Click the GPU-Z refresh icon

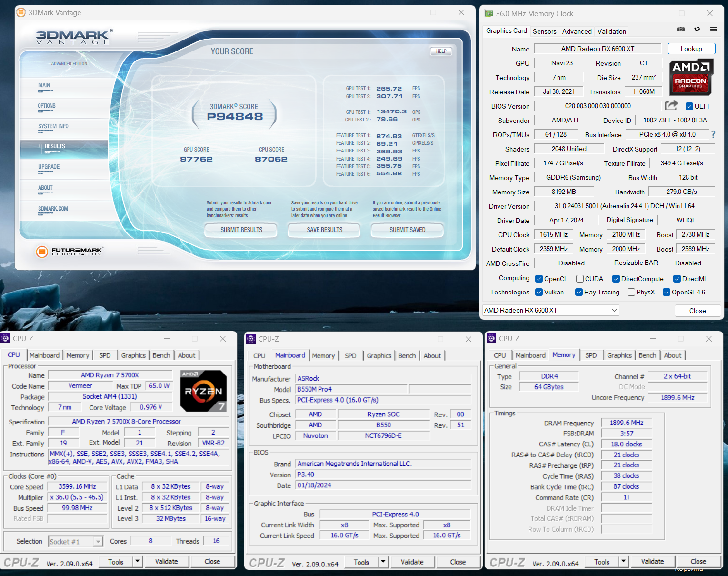click(x=697, y=30)
